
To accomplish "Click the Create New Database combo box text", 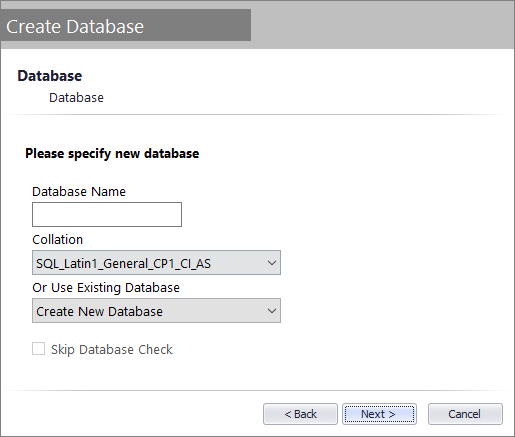I will pos(99,312).
